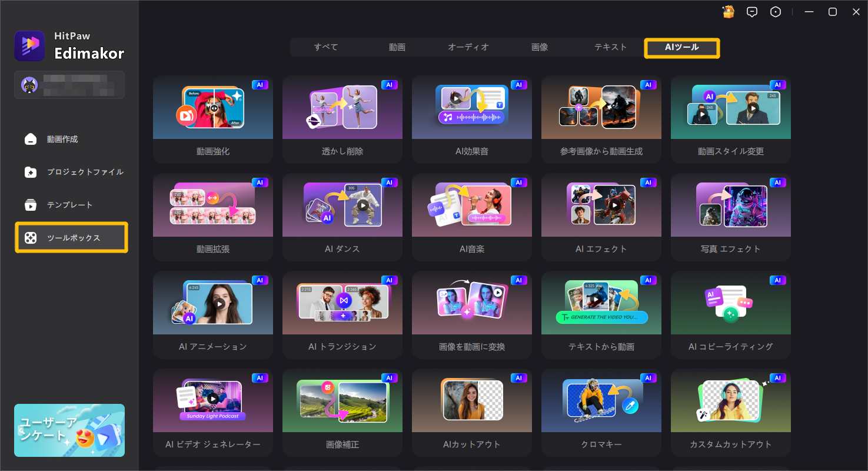The width and height of the screenshot is (868, 471).
Task: Switch to the テキスト tab
Action: [x=610, y=47]
